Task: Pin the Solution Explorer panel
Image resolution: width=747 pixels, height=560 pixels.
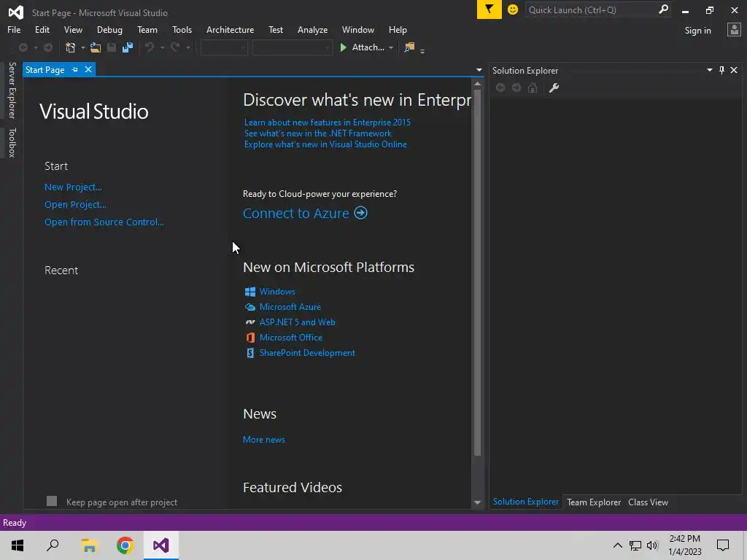Action: (721, 70)
